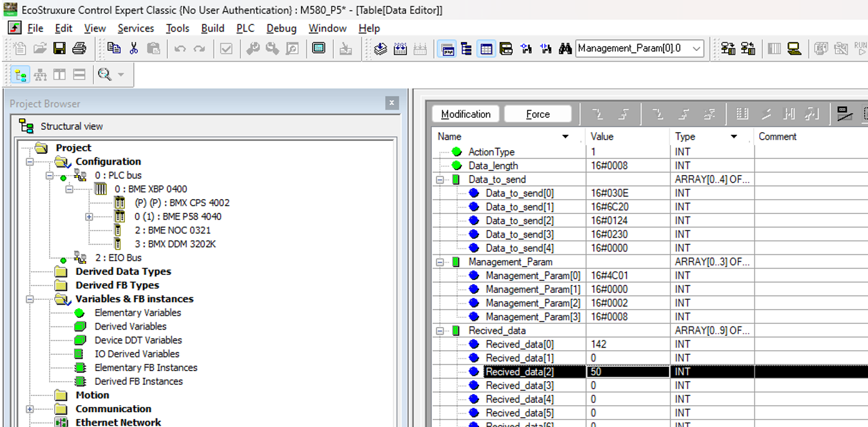Collapse the 0 : PLC bus node
This screenshot has height=427, width=868.
click(50, 175)
